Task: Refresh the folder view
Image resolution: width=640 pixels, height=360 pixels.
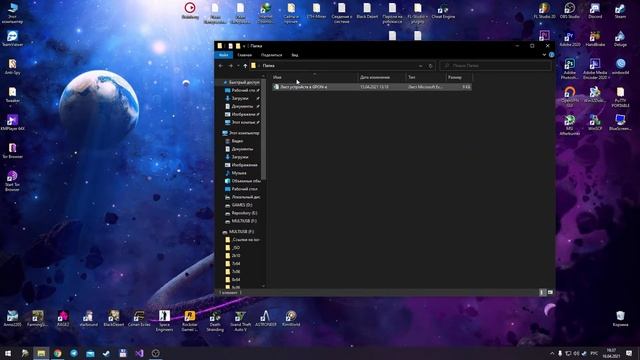Action: 430,66
